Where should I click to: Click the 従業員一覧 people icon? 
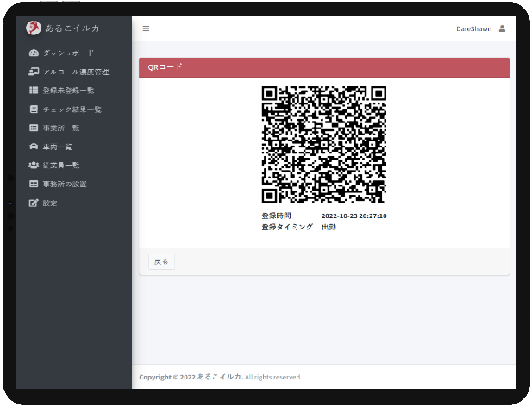click(x=34, y=166)
